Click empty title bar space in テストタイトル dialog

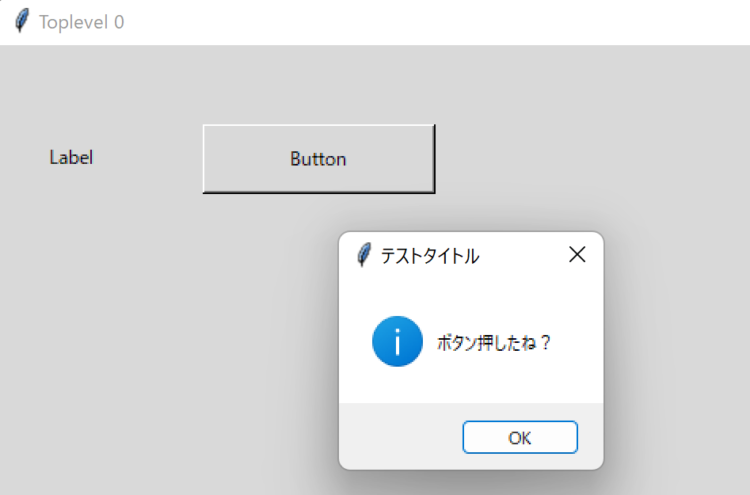521,255
